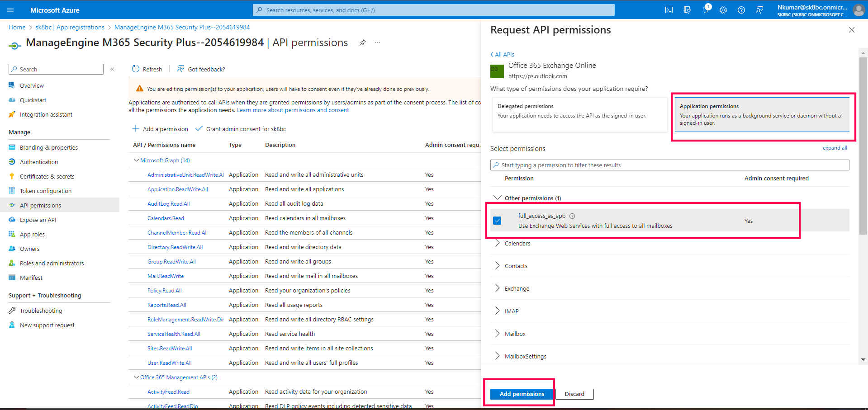Screen dimensions: 868x410
Task: Click the Integration assistant rocket icon
Action: 12,114
